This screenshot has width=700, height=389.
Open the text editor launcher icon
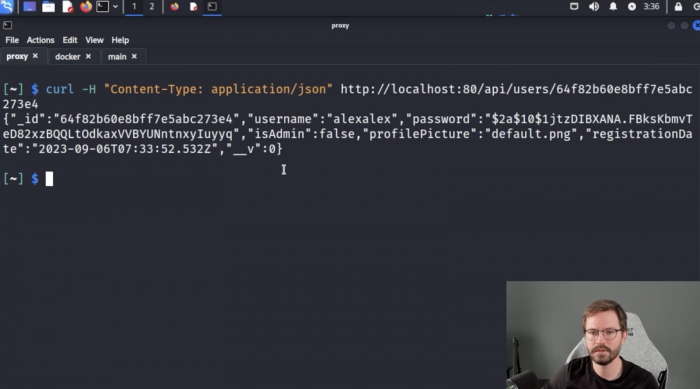tap(67, 7)
